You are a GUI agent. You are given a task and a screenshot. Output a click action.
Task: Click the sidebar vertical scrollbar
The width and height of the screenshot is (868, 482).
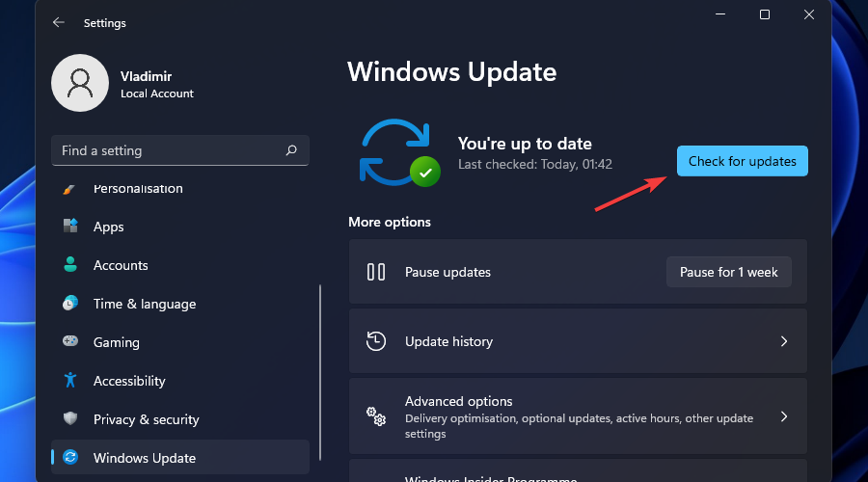[320, 372]
